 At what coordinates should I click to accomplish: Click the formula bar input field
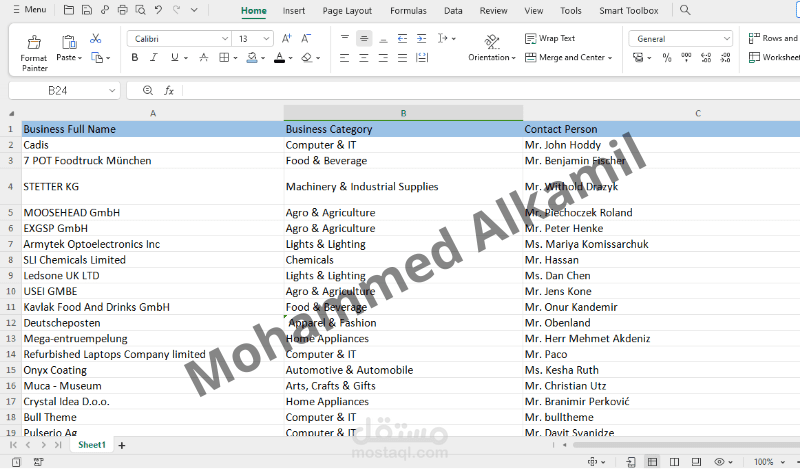490,91
